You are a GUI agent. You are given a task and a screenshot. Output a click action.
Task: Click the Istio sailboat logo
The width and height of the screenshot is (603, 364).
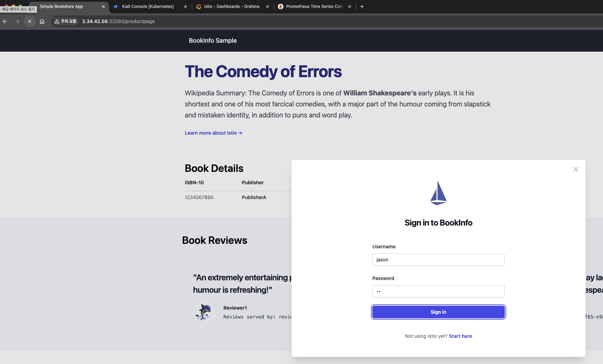click(x=439, y=193)
